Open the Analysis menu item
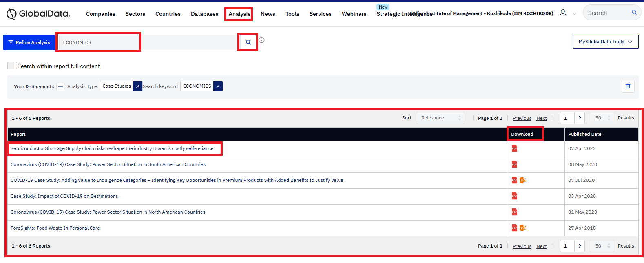Image resolution: width=644 pixels, height=263 pixels. (239, 14)
